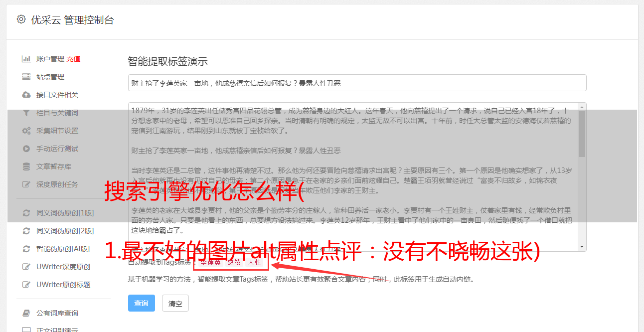
Task: Click the text area scrollbar down arrow
Action: (582, 247)
